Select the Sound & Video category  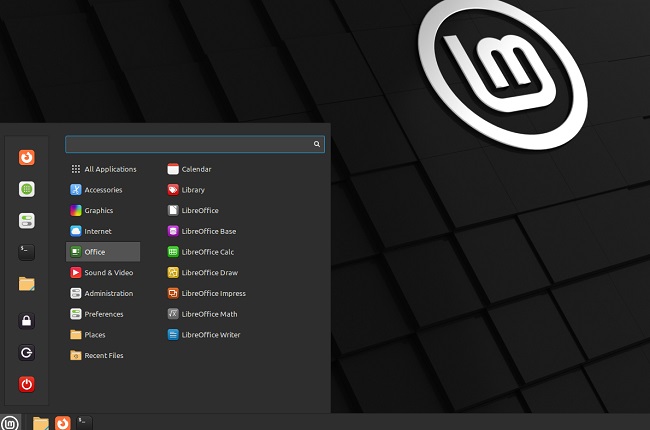point(103,272)
